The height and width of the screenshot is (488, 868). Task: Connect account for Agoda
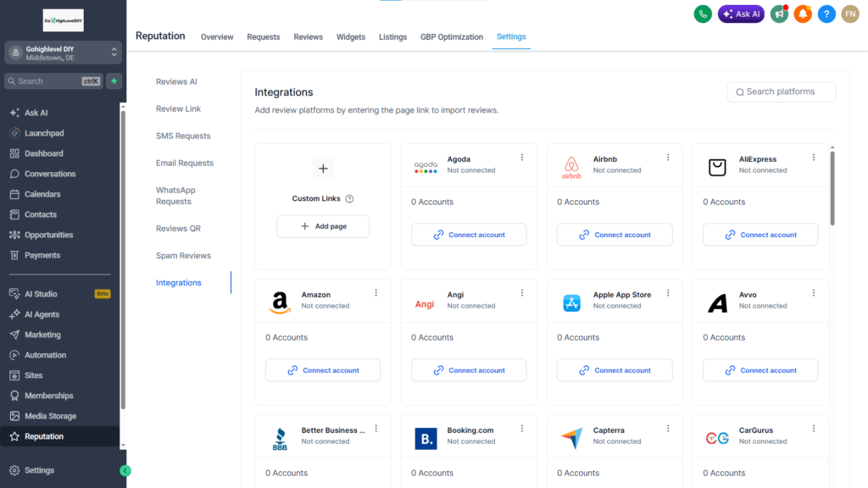click(469, 235)
